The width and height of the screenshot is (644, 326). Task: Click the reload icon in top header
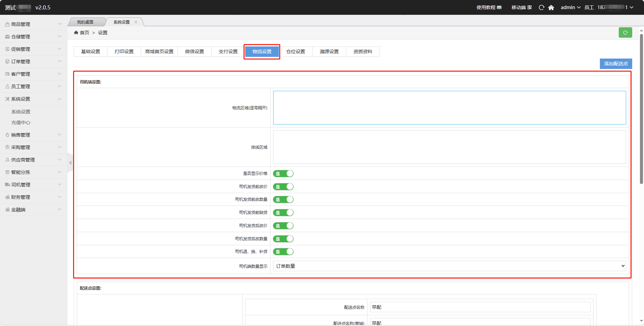pos(541,7)
